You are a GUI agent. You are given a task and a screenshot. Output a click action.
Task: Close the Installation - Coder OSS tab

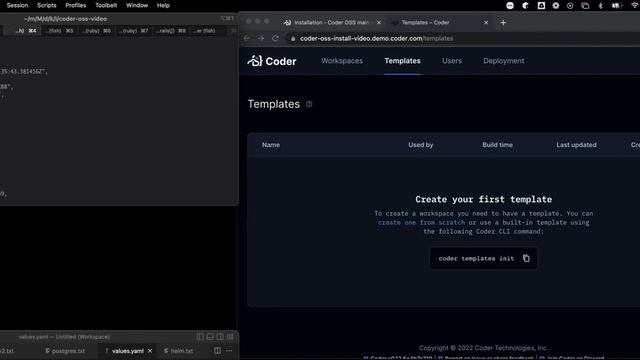(x=378, y=22)
